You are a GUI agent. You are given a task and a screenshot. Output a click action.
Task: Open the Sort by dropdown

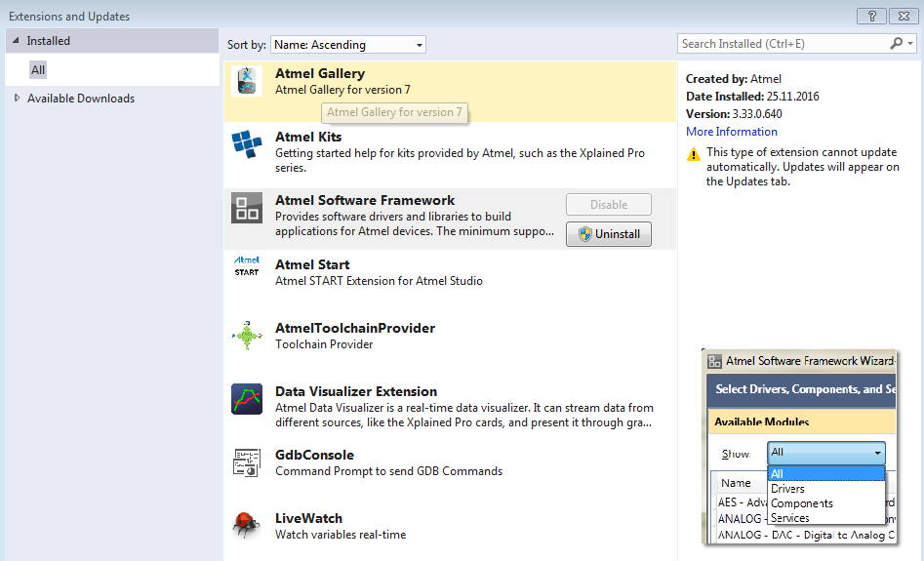(x=347, y=45)
